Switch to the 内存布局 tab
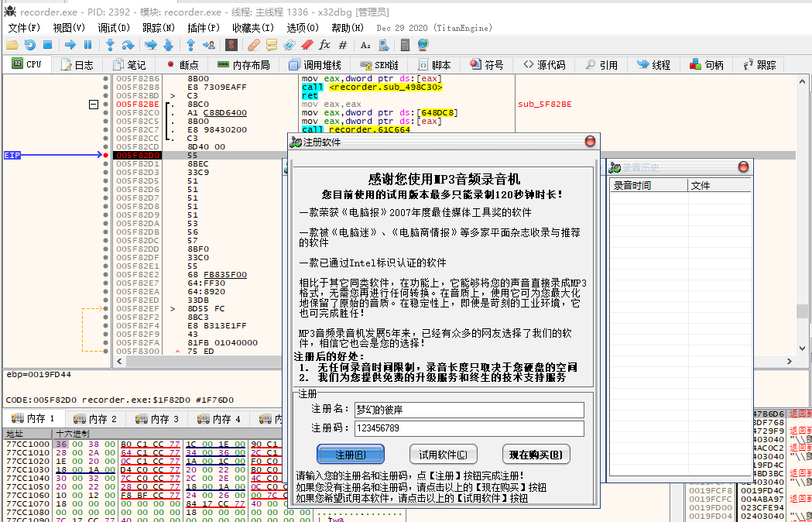The image size is (812, 522). pyautogui.click(x=243, y=65)
